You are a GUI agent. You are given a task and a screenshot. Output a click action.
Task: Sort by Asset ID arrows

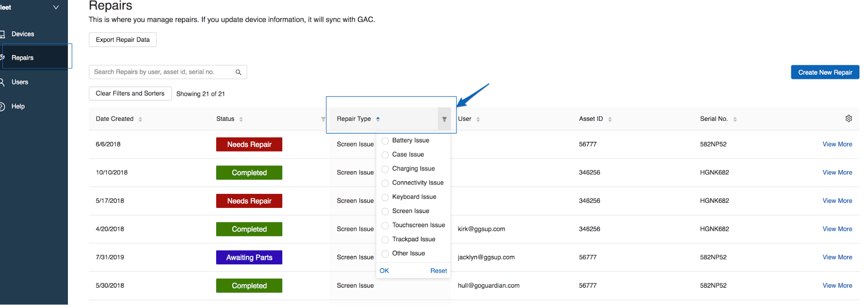point(610,119)
